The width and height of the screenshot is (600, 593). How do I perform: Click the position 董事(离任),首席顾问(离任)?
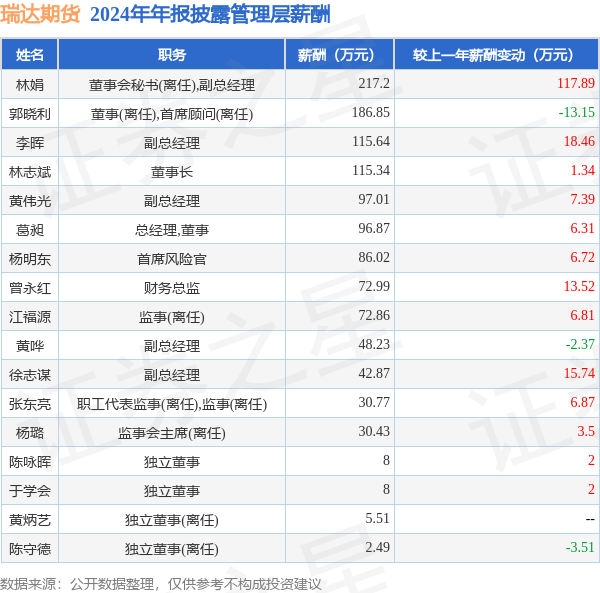pos(172,114)
